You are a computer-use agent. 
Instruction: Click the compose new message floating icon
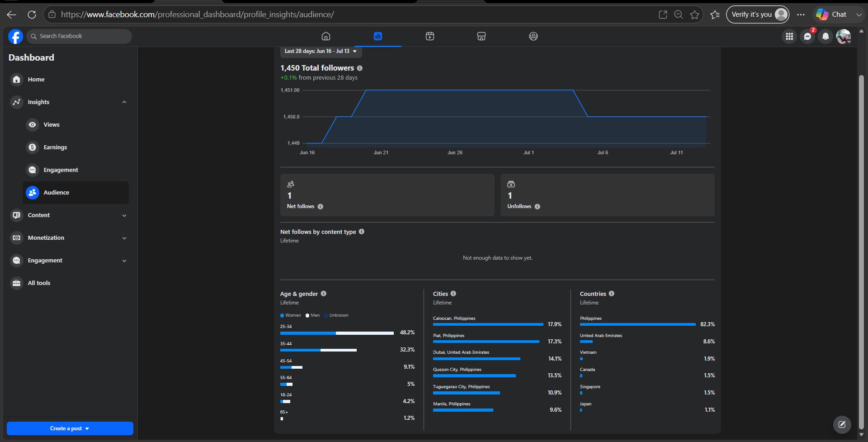[842, 424]
